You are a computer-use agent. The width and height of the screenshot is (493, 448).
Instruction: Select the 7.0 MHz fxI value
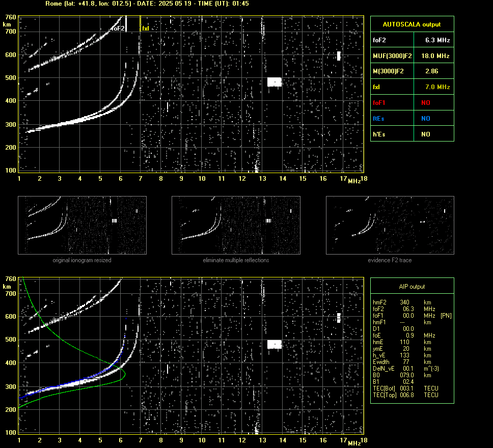pos(437,87)
